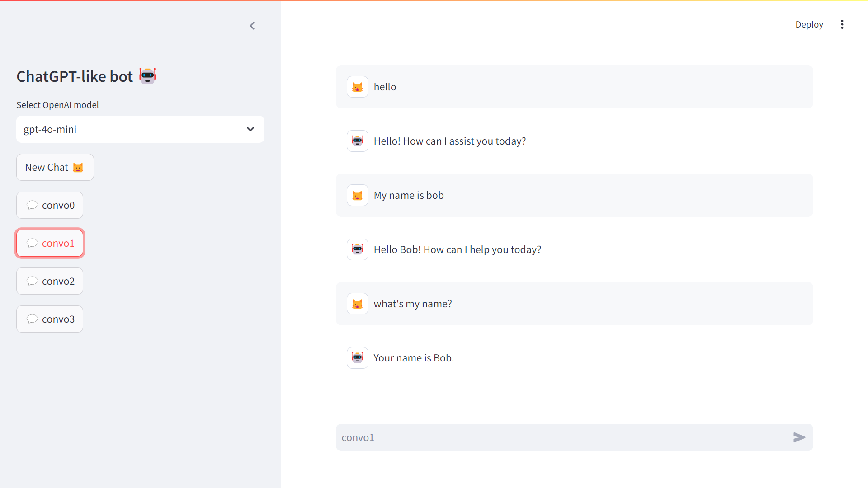
Task: Expand the gpt-4o-mini model dropdown arrow
Action: tap(250, 129)
